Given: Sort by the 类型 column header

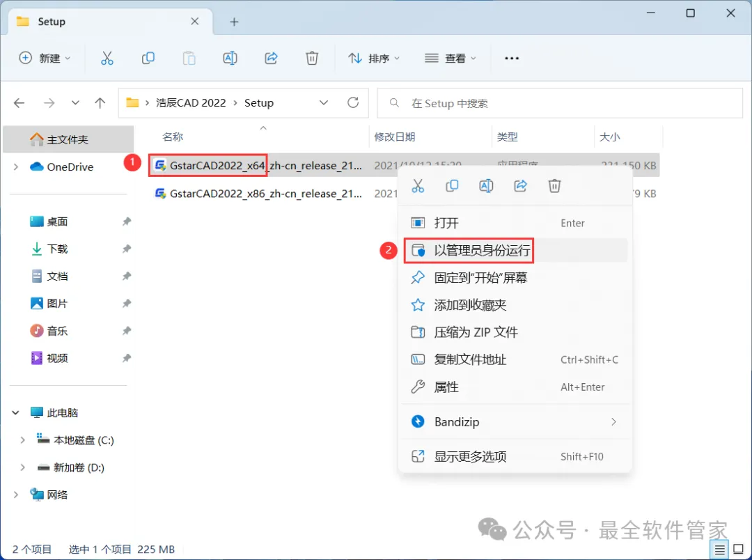Looking at the screenshot, I should 508,137.
